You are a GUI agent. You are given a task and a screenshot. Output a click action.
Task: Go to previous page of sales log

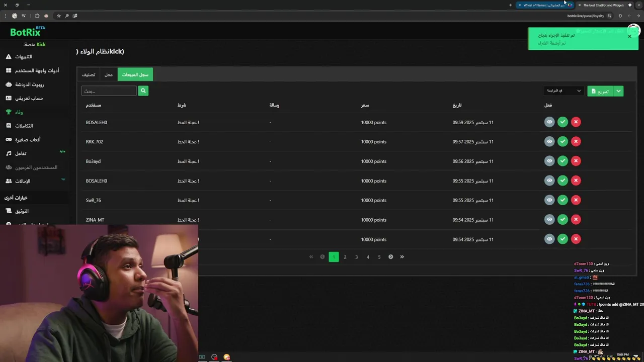[x=323, y=257]
